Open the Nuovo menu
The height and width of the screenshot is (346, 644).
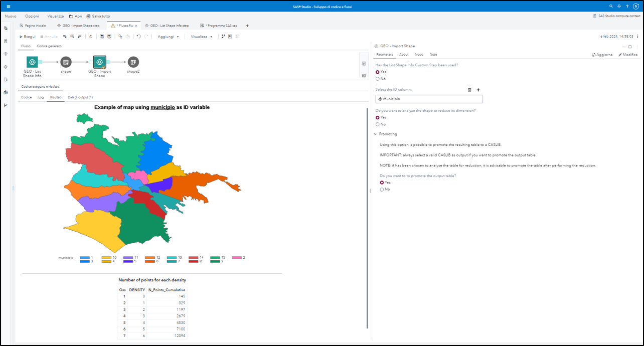click(11, 16)
